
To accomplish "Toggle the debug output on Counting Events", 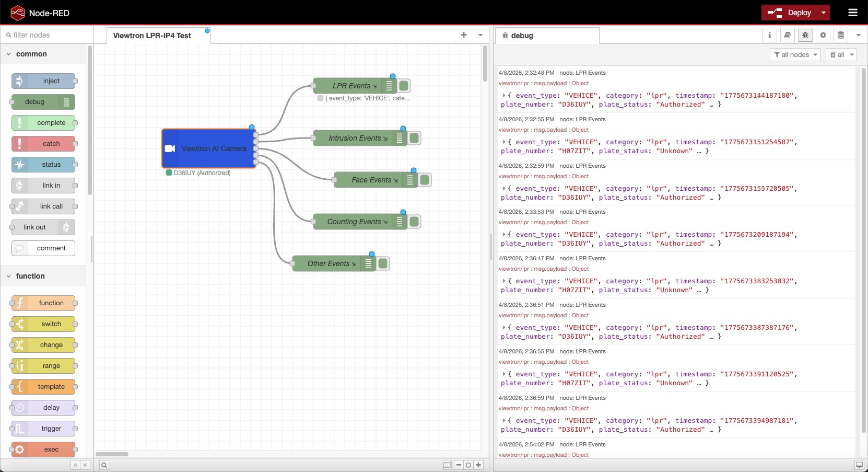I will point(414,221).
